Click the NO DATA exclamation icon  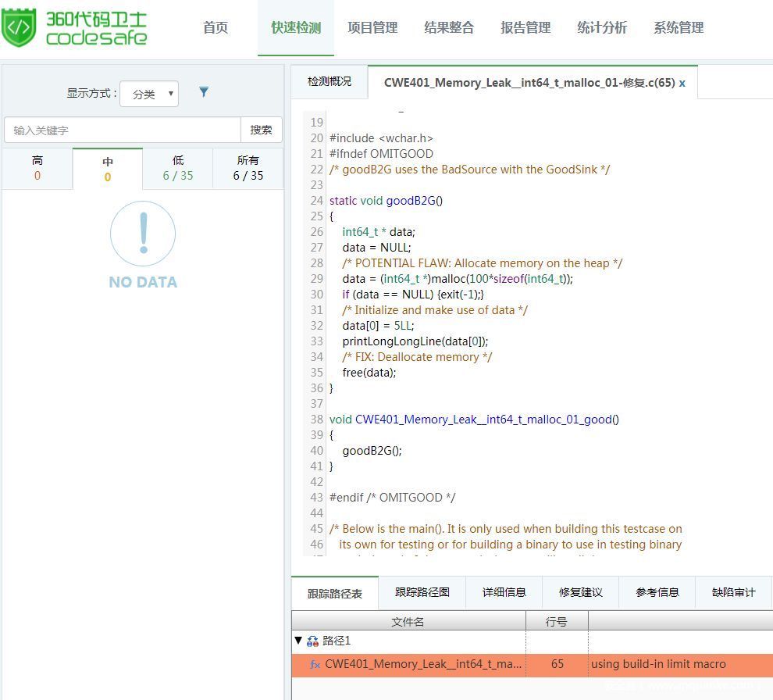(x=143, y=233)
